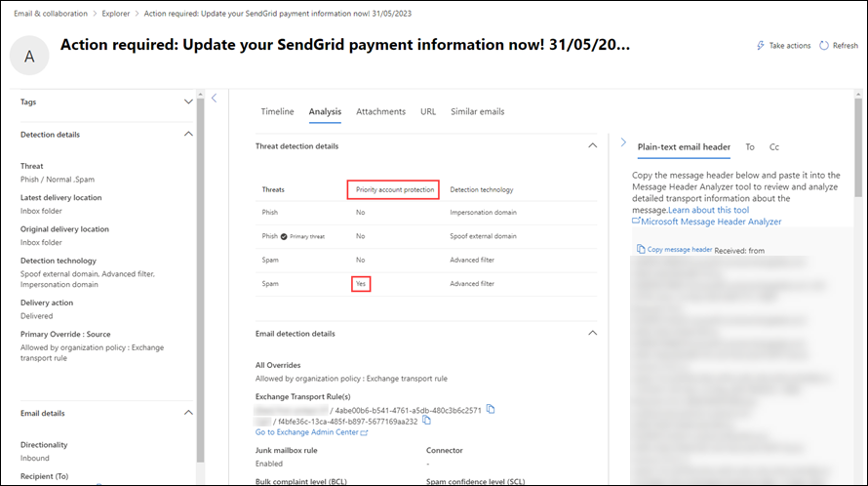868x486 pixels.
Task: Click the Inbound directionality value
Action: (35, 459)
